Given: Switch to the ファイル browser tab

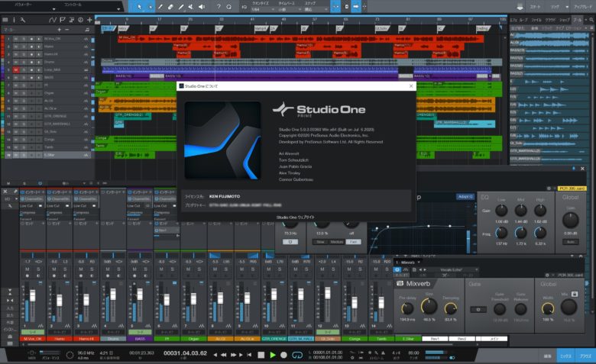Looking at the screenshot, I should 536,20.
